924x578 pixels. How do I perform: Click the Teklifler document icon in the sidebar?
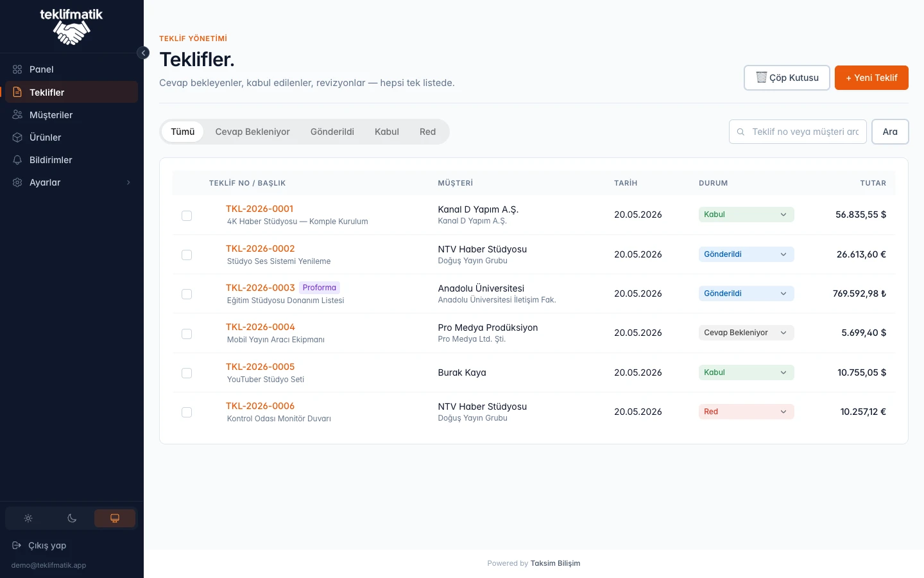[x=17, y=92]
